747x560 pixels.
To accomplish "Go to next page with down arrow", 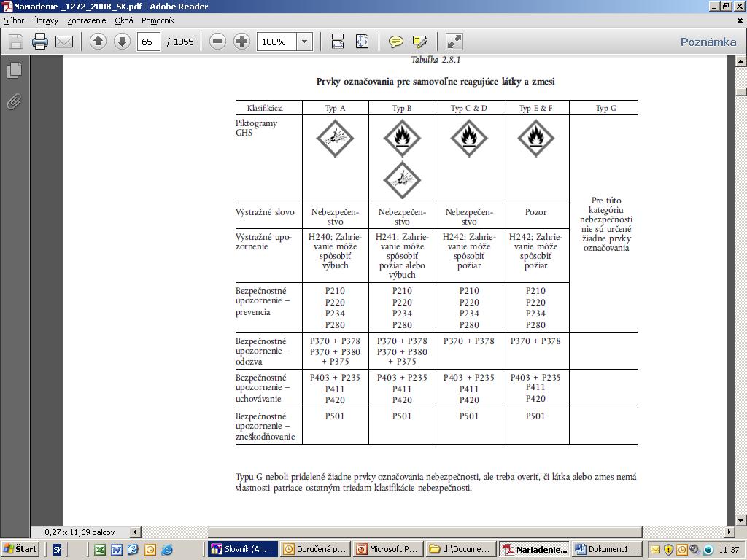I will 122,42.
